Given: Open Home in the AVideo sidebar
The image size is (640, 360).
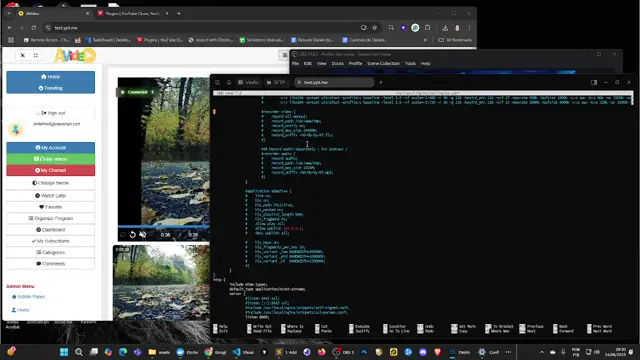Looking at the screenshot, I should (x=51, y=77).
